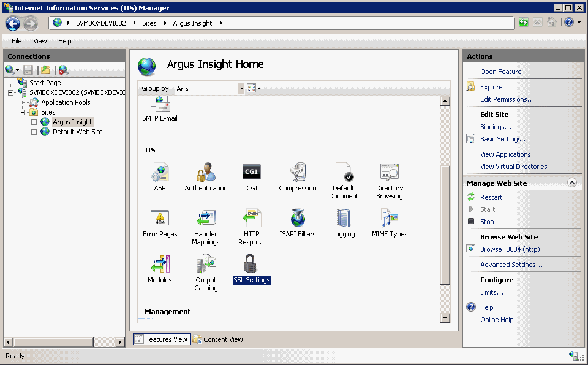Switch to the Content View tab

click(x=218, y=339)
